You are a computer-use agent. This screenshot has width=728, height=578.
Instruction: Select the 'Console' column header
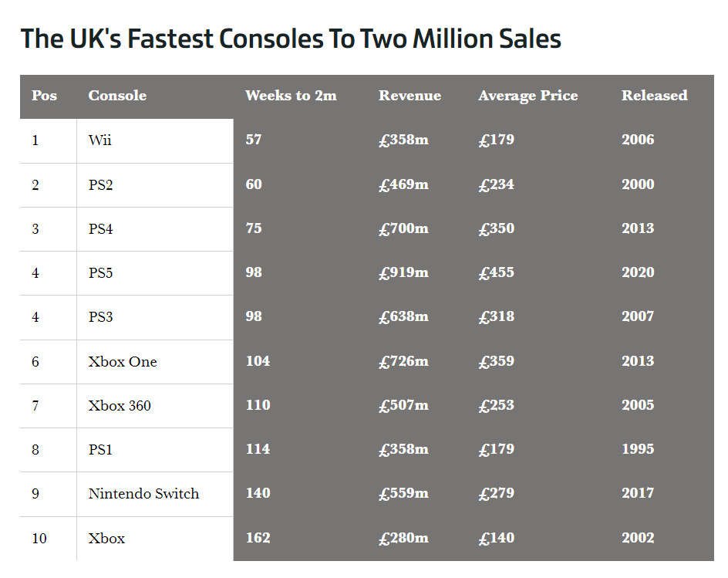tap(117, 96)
